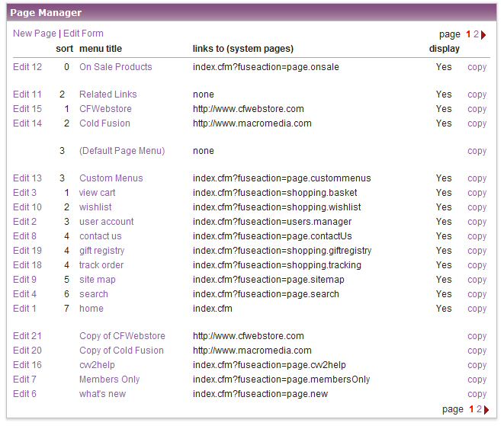Click Edit 18 for track order
Image resolution: width=504 pixels, height=426 pixels.
point(27,265)
